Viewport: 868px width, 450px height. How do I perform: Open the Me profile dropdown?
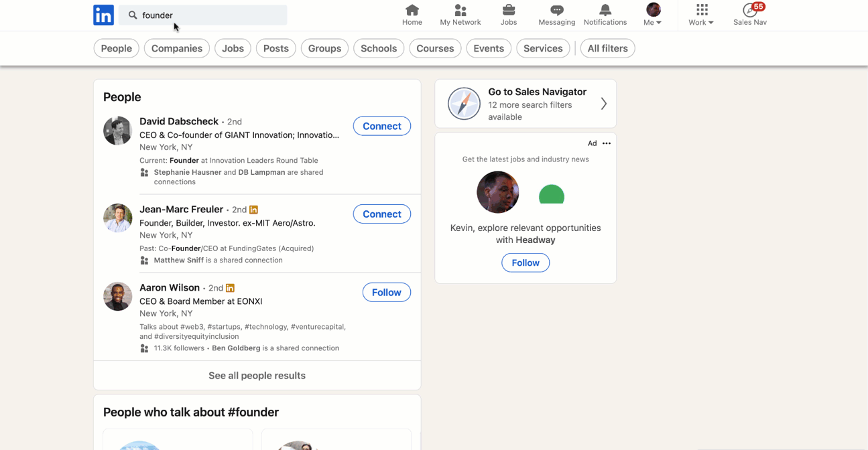pyautogui.click(x=654, y=15)
